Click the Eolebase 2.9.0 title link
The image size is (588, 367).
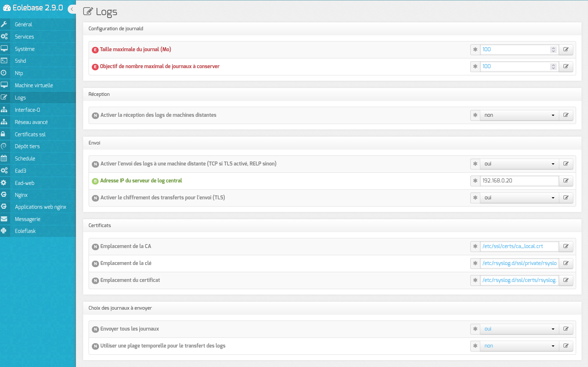(37, 8)
